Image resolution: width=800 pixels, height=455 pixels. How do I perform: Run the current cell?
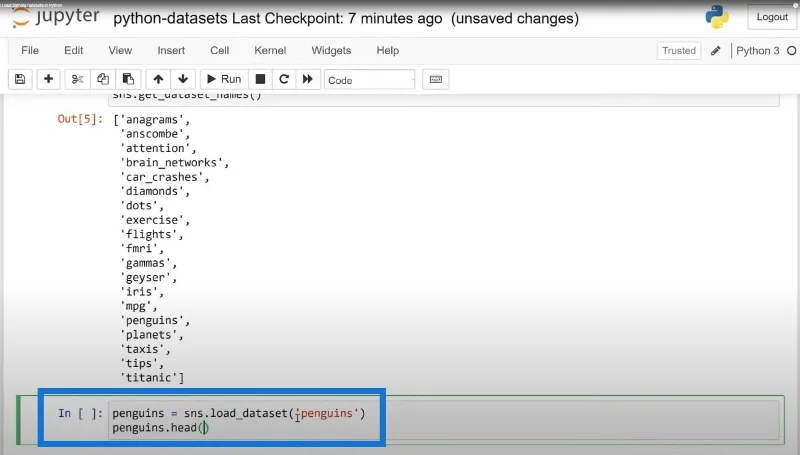(x=224, y=79)
